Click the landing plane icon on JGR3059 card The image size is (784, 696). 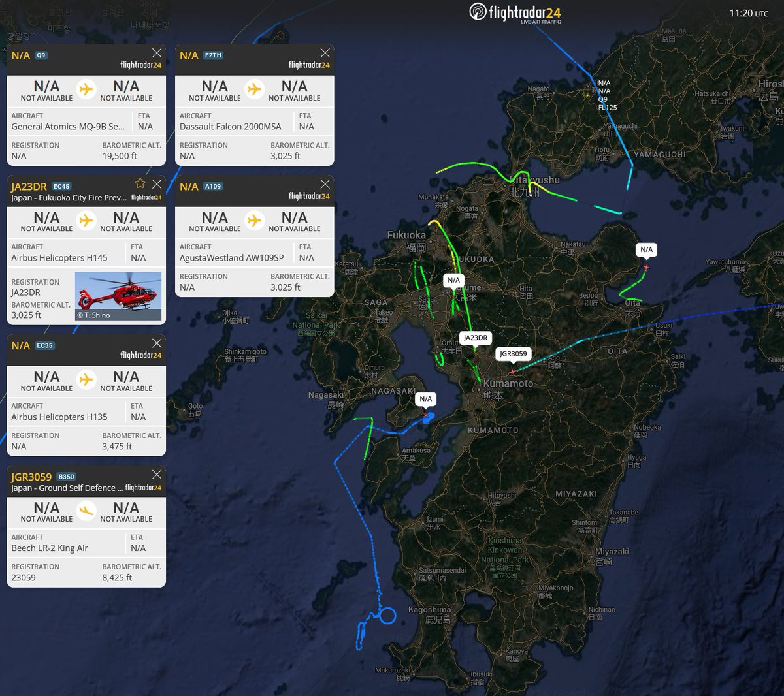pos(86,511)
